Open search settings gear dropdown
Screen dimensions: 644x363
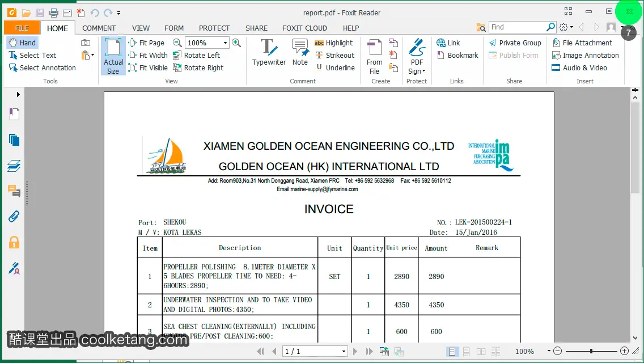click(566, 27)
